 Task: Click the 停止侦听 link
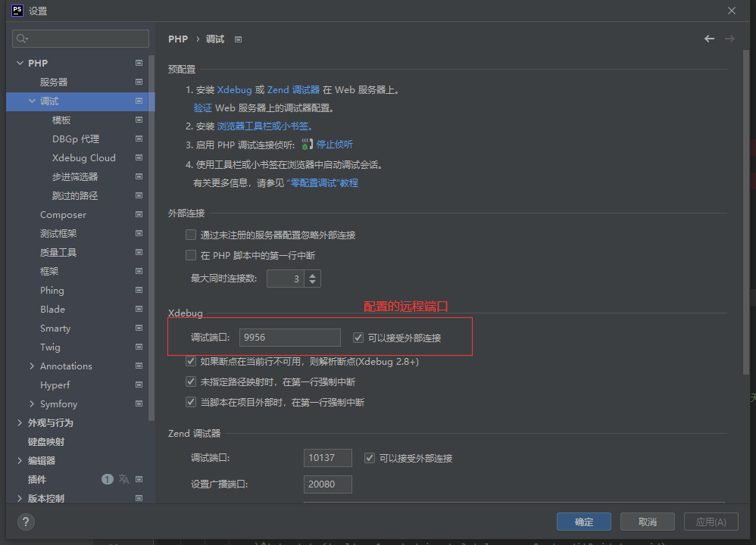(335, 144)
